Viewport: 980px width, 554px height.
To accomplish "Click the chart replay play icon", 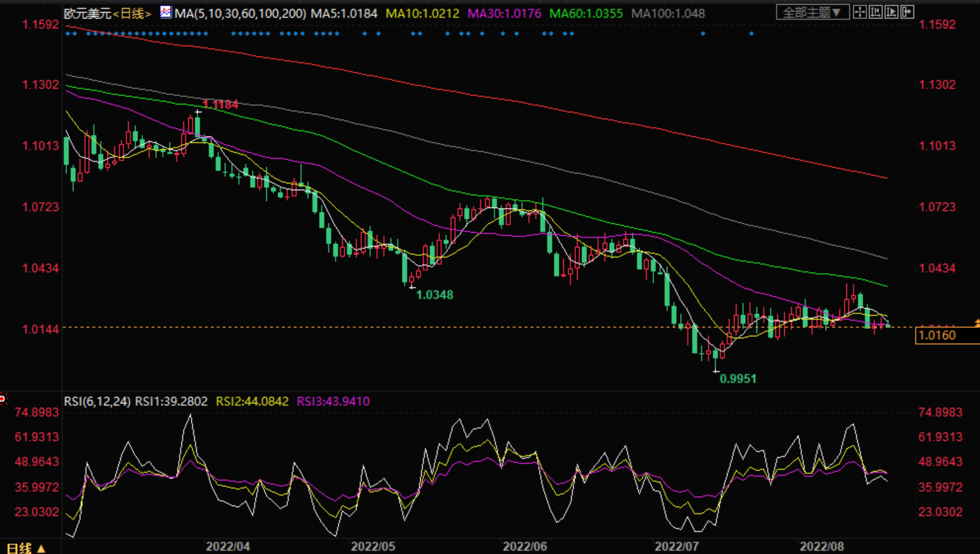I will [891, 12].
